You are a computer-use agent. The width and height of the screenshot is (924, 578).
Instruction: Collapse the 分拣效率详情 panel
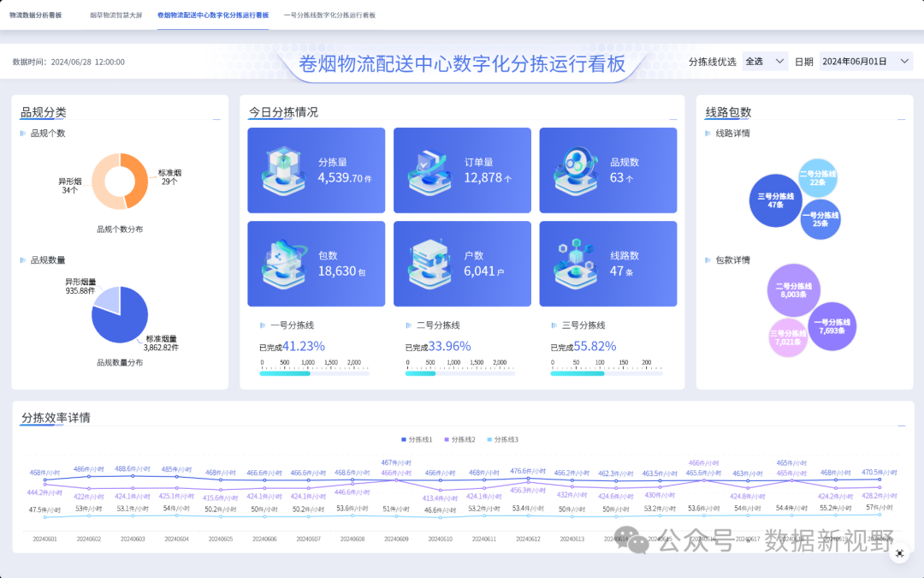(899, 425)
